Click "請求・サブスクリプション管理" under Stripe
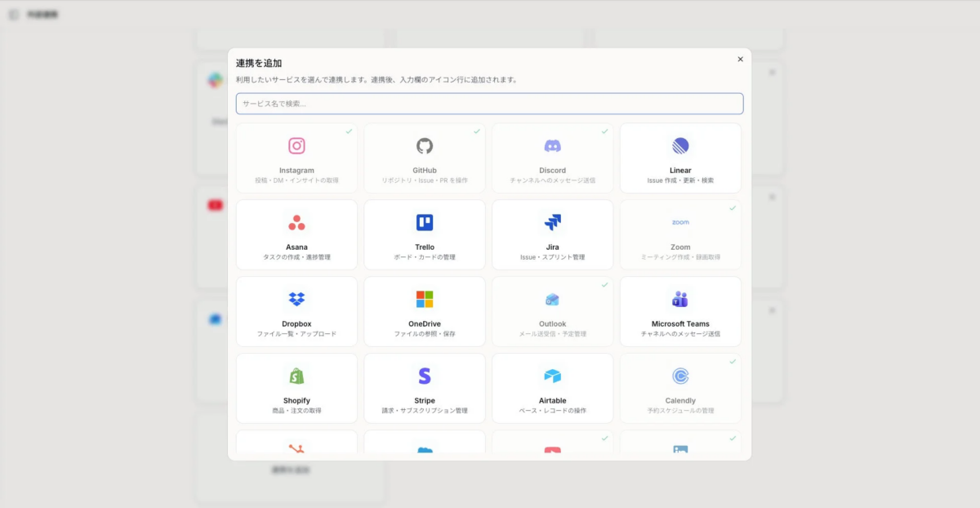980x508 pixels. tap(425, 411)
